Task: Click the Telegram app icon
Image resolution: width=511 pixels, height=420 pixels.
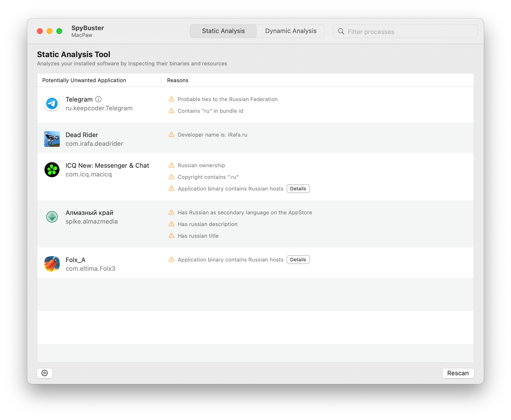Action: (52, 104)
